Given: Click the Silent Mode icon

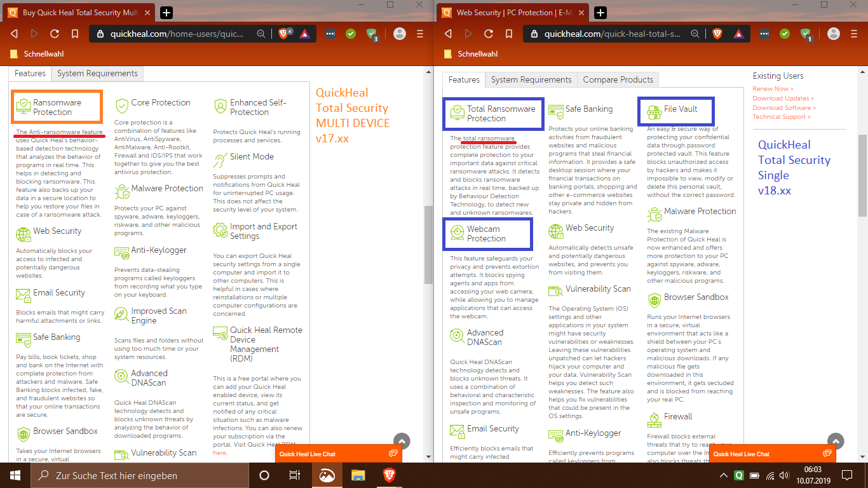Looking at the screenshot, I should click(x=220, y=159).
